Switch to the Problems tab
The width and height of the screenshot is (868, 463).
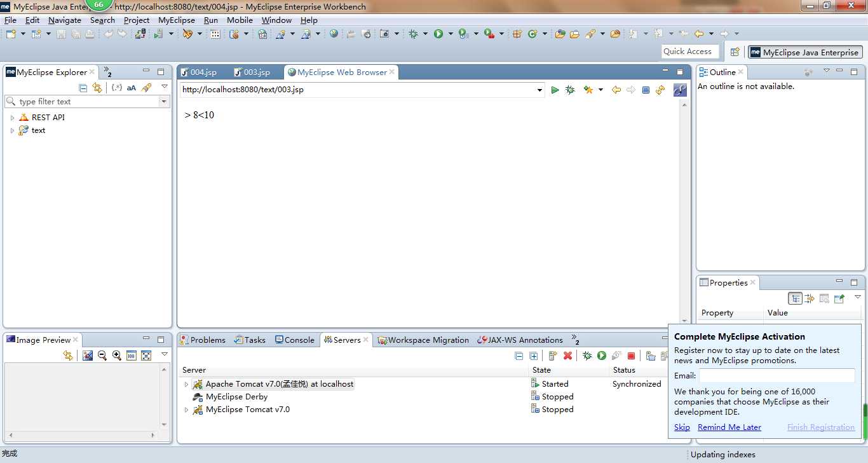pos(203,340)
